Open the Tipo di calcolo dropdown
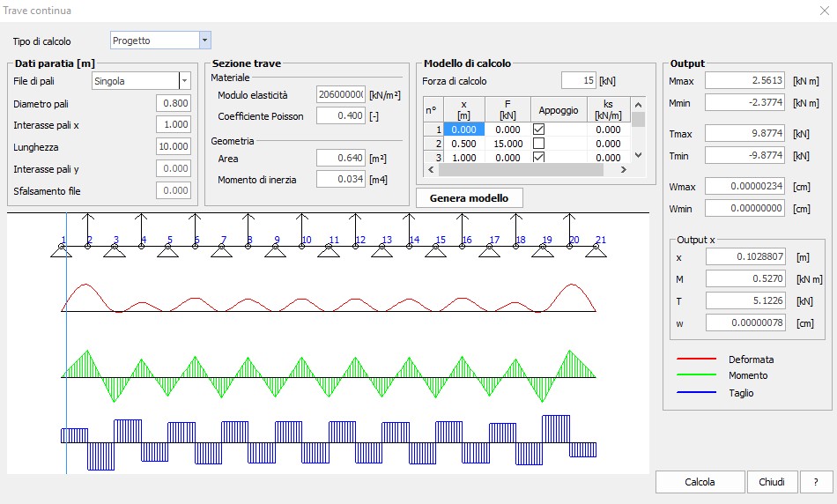 (204, 41)
